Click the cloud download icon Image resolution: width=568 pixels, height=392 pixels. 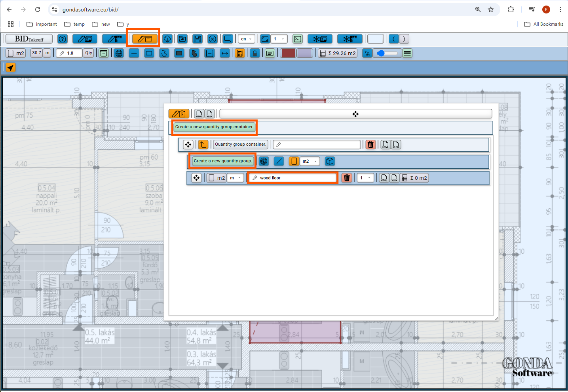click(x=167, y=39)
